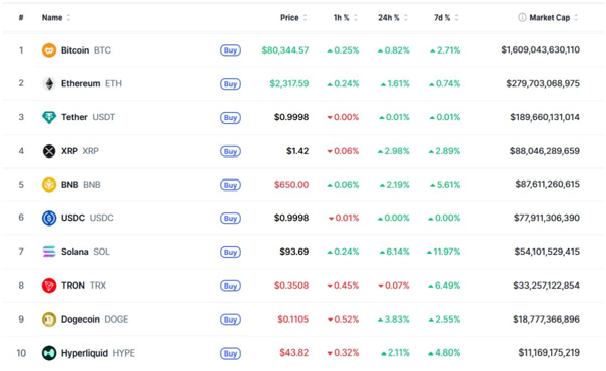Click the BNB logo icon

click(49, 184)
